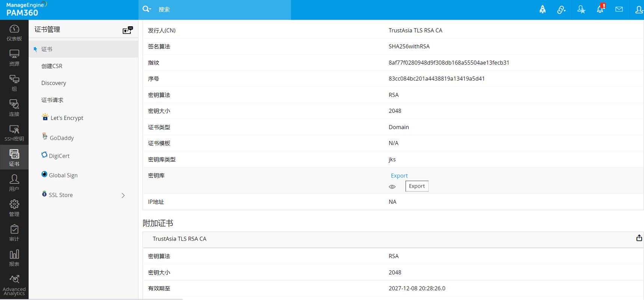The width and height of the screenshot is (644, 300).
Task: Open the 组 groups section
Action: (x=14, y=83)
